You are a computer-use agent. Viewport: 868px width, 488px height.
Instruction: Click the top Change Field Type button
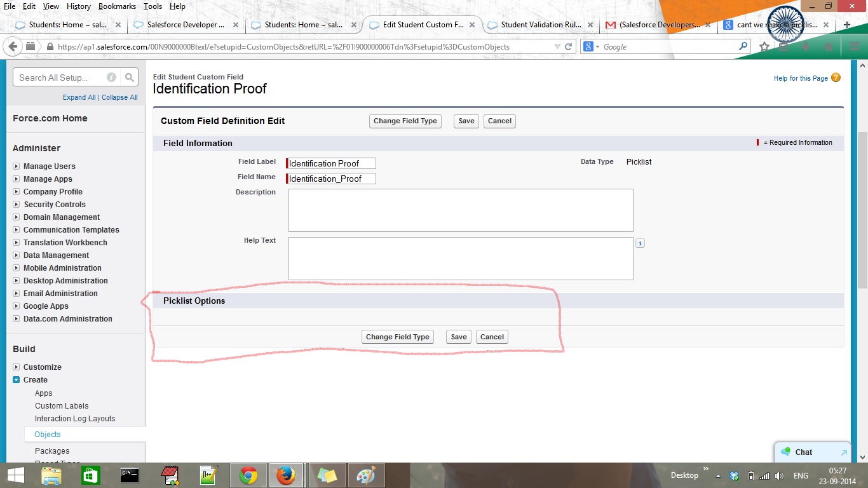tap(405, 121)
